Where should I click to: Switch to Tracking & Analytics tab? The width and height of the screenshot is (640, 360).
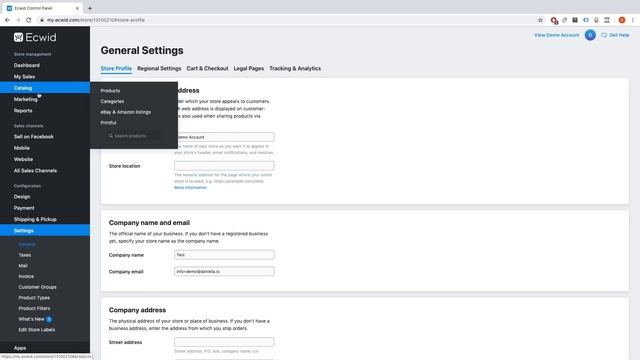click(295, 69)
